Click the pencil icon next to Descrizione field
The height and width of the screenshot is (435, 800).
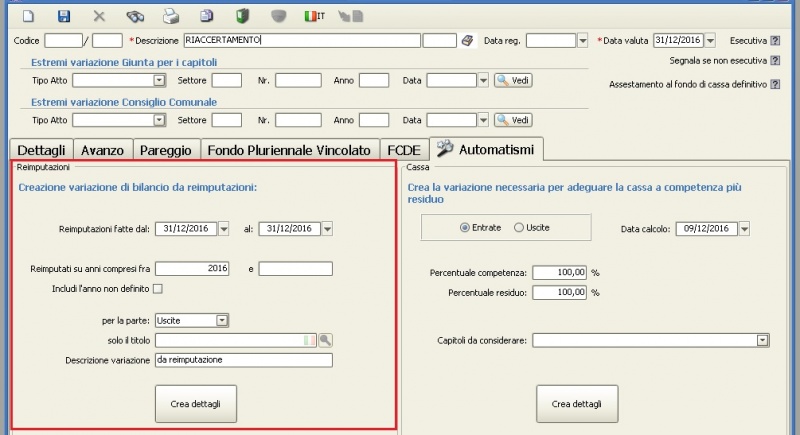pos(467,40)
